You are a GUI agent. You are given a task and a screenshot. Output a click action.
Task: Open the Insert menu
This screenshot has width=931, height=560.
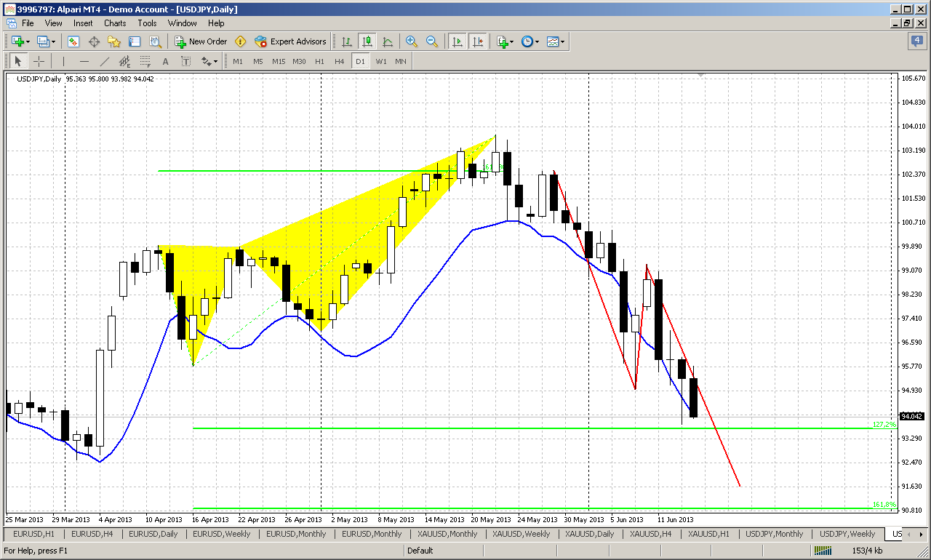[x=83, y=23]
